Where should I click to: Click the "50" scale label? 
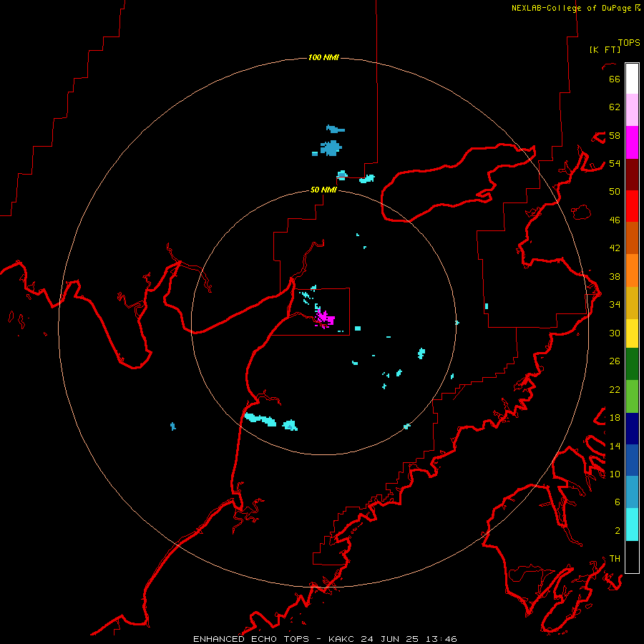tap(615, 192)
